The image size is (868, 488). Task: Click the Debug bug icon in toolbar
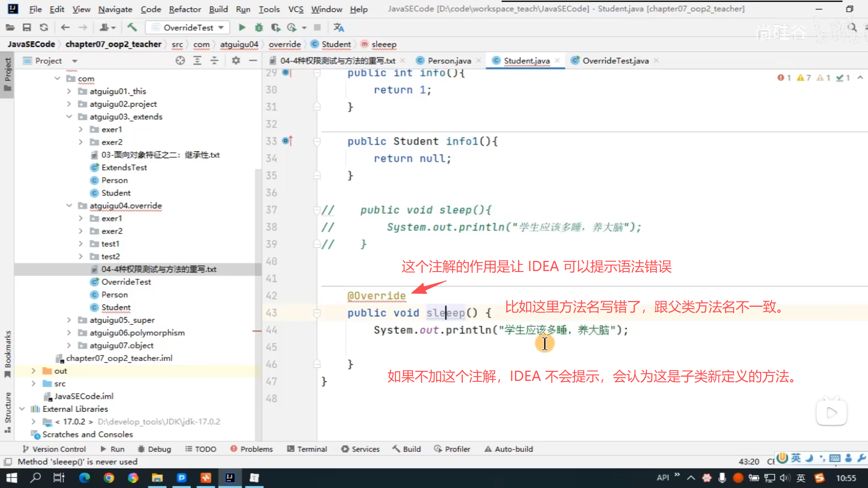click(x=259, y=28)
